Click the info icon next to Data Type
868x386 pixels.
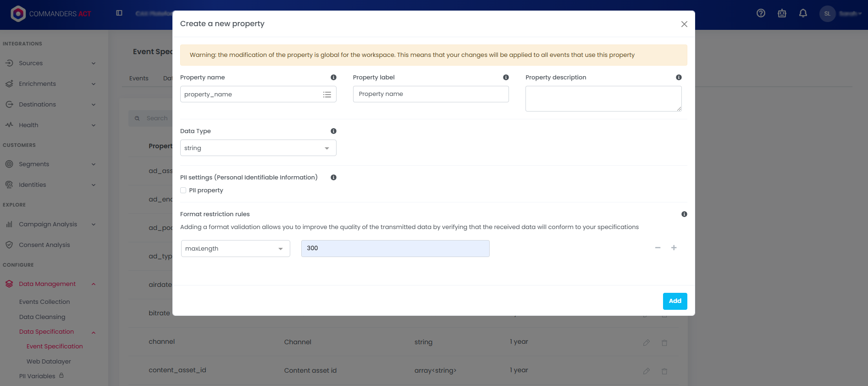tap(333, 131)
